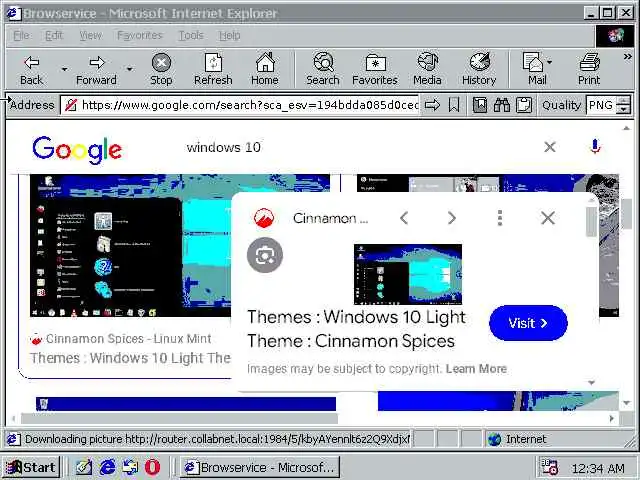The image size is (640, 480).
Task: Clear the Google search query
Action: coord(550,147)
